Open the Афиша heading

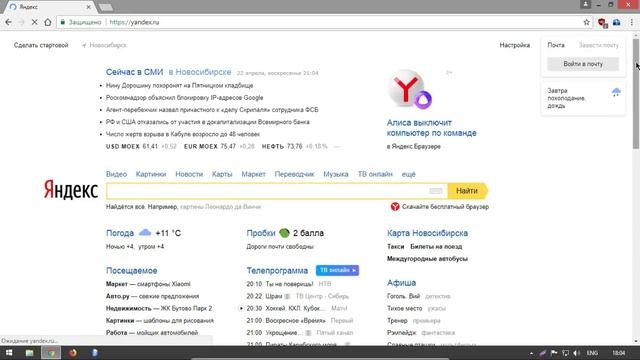(401, 283)
